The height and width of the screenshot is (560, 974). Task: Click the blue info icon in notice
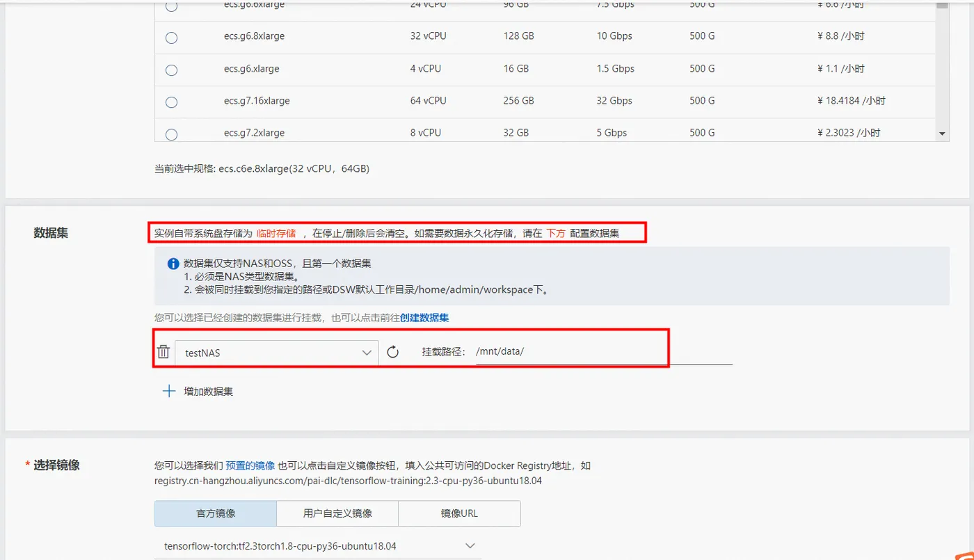(x=174, y=264)
